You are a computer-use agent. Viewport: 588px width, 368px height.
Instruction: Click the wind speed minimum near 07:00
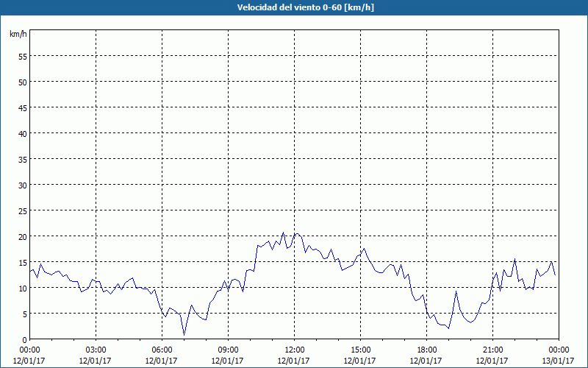(184, 335)
